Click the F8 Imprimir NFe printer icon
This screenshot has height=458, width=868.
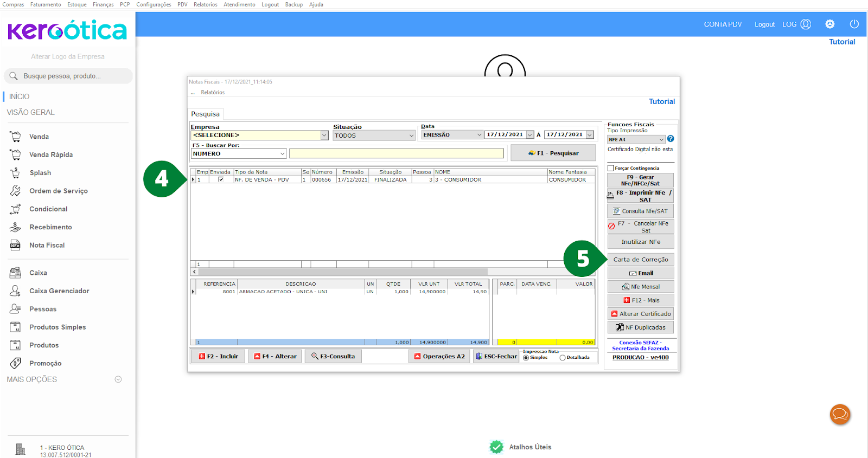pos(610,196)
